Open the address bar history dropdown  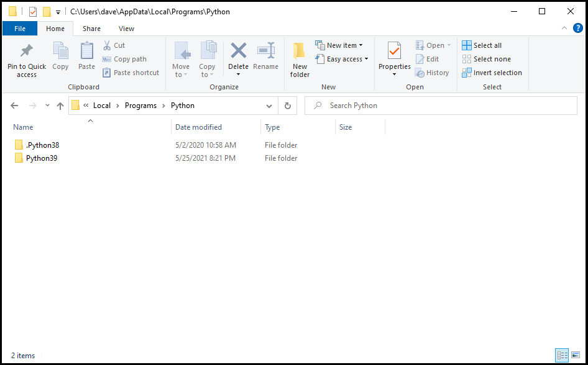tap(269, 106)
